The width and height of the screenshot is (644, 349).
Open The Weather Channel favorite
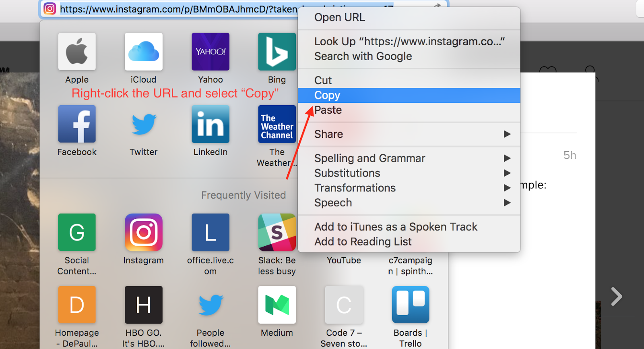[x=277, y=124]
